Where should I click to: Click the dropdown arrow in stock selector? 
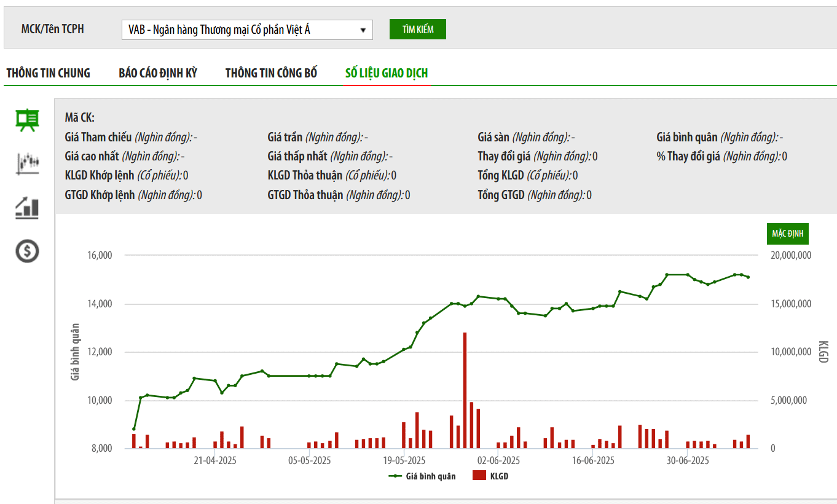click(x=363, y=30)
